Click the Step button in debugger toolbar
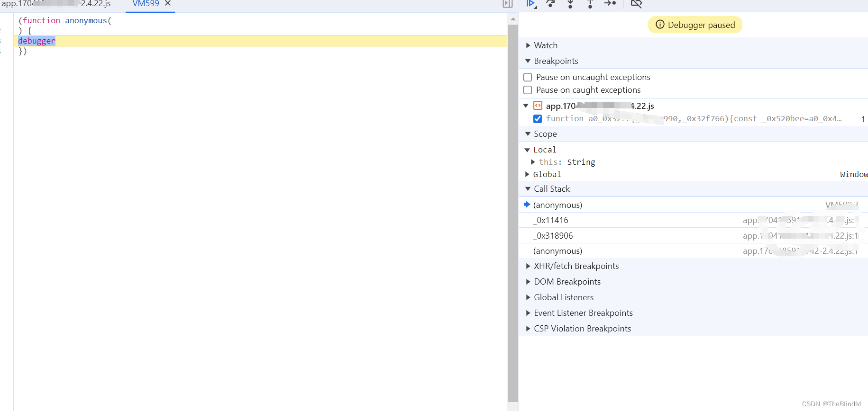The image size is (868, 411). pyautogui.click(x=610, y=3)
